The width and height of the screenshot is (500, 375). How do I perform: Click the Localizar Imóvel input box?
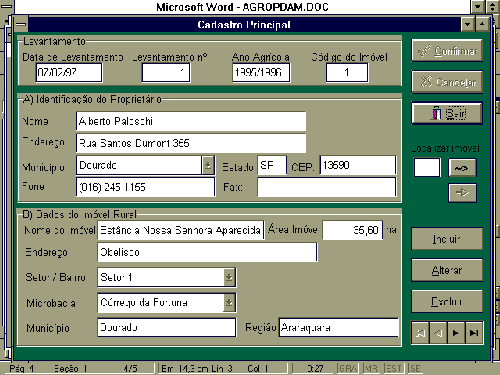point(427,167)
